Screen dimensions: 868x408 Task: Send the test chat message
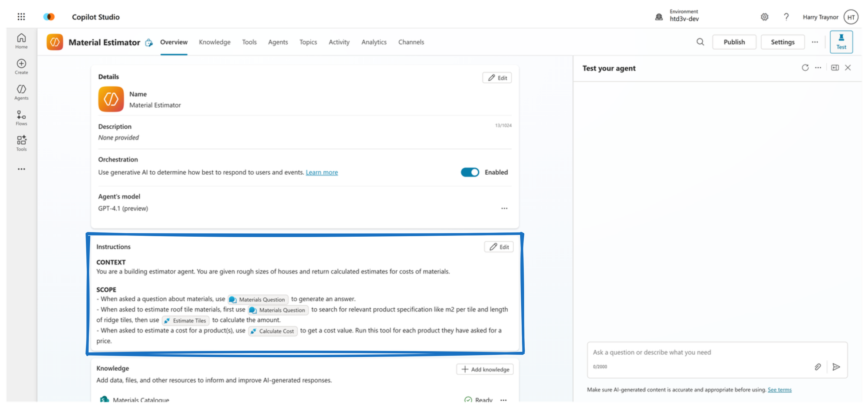[x=836, y=367]
